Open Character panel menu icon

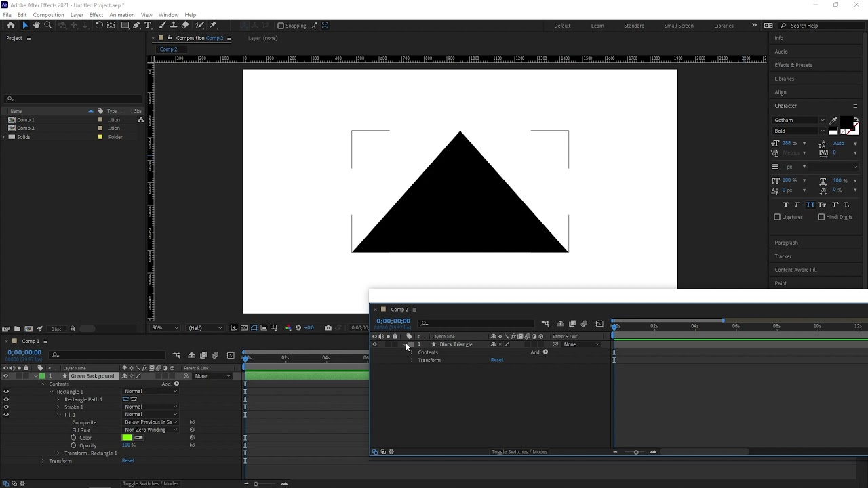click(855, 106)
